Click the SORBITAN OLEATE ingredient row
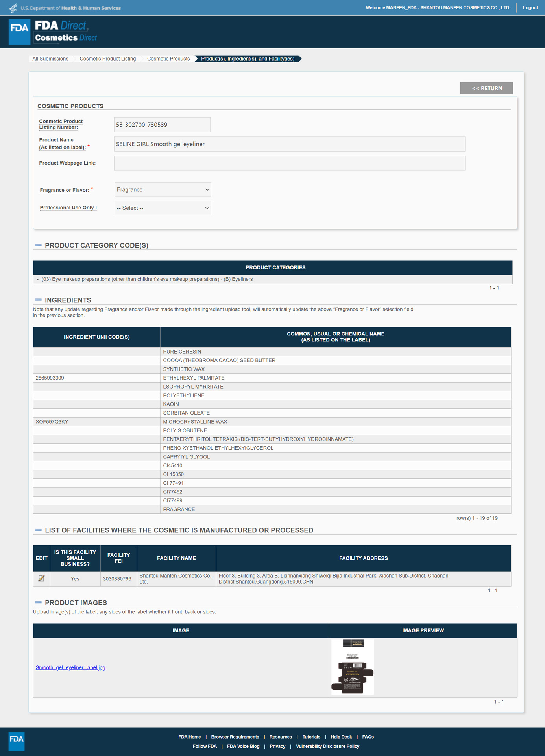This screenshot has width=545, height=756. [272, 413]
